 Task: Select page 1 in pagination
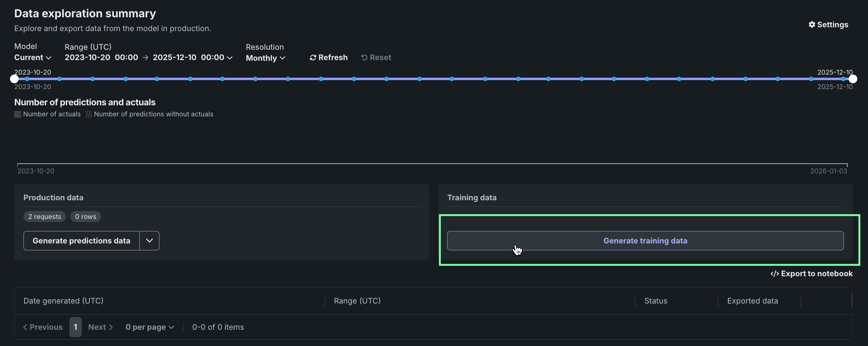point(76,327)
